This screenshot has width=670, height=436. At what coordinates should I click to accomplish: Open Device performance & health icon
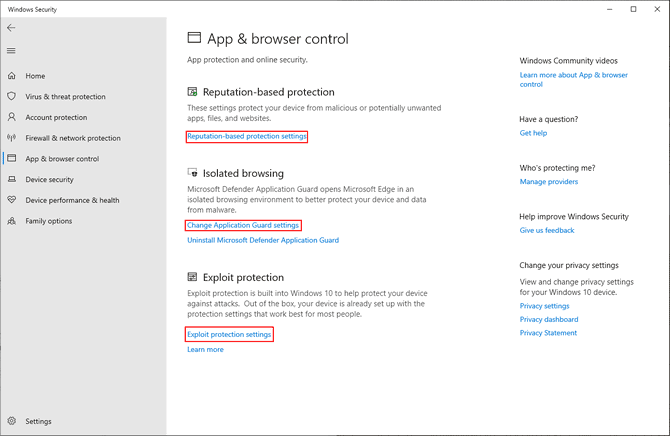pyautogui.click(x=12, y=200)
